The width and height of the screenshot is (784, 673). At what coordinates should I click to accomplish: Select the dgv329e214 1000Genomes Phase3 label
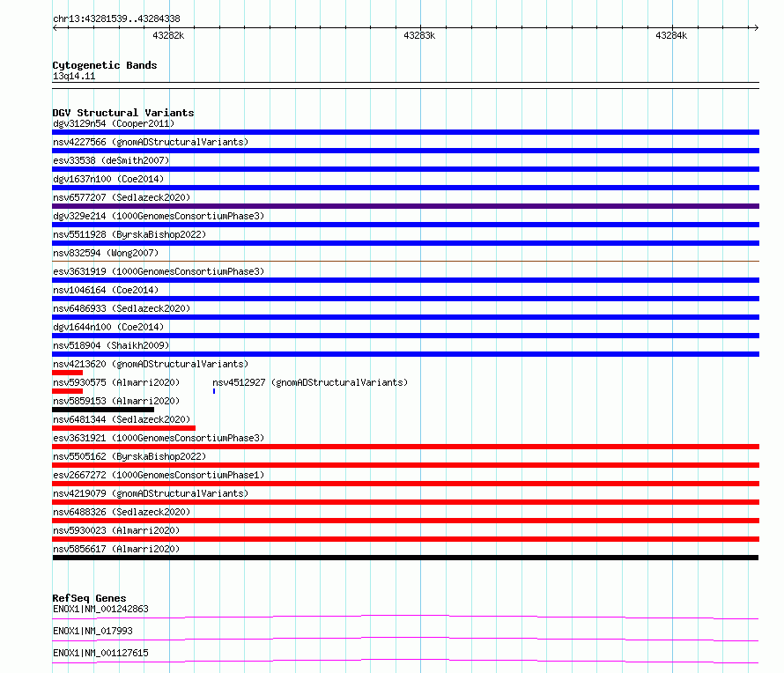tap(159, 216)
